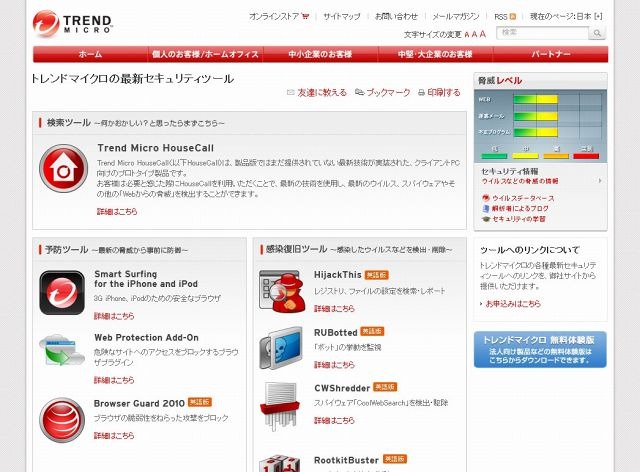Click the トレンドマイクロ 無料体験版 banner

(x=540, y=350)
